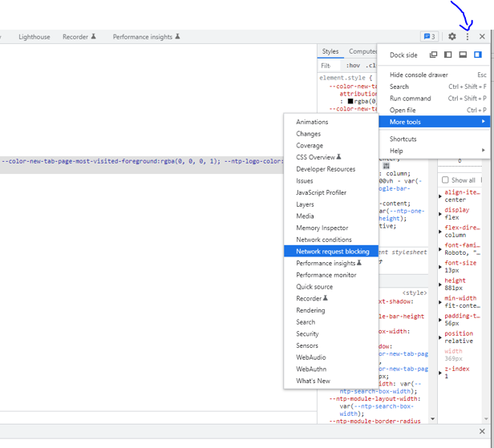Open CSS Overview tool
494x448 pixels.
(331, 157)
